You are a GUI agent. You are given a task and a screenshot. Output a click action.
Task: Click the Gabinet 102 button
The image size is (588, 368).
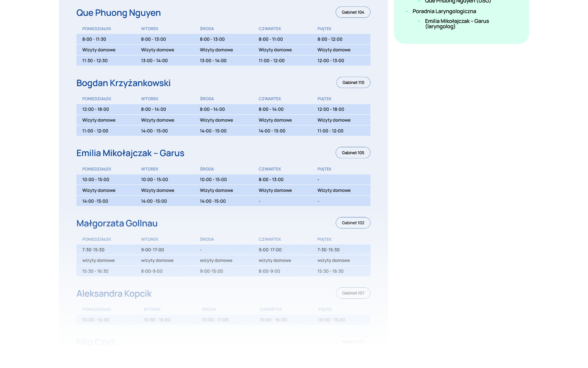[x=353, y=223]
